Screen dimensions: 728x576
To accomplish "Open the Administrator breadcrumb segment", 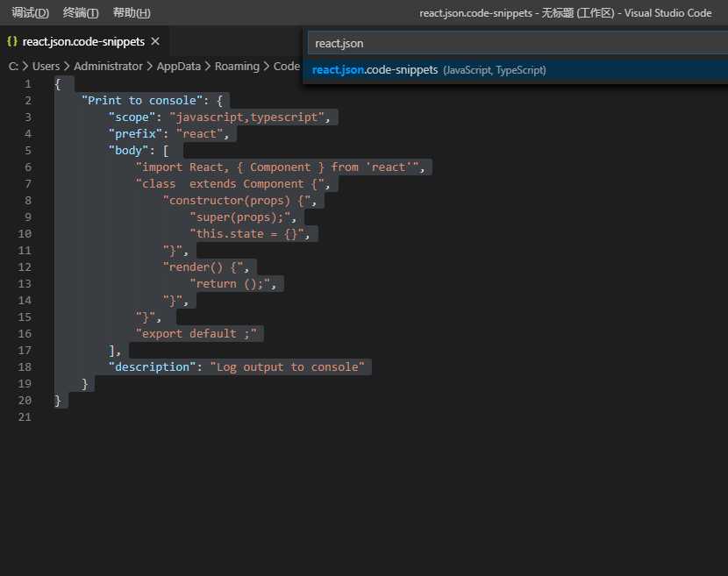I will (x=108, y=67).
